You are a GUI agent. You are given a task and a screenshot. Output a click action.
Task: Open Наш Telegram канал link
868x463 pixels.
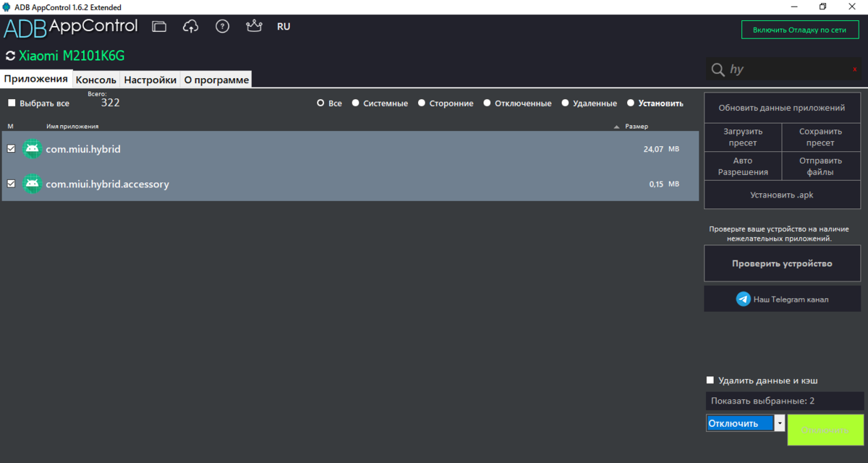[x=782, y=299]
